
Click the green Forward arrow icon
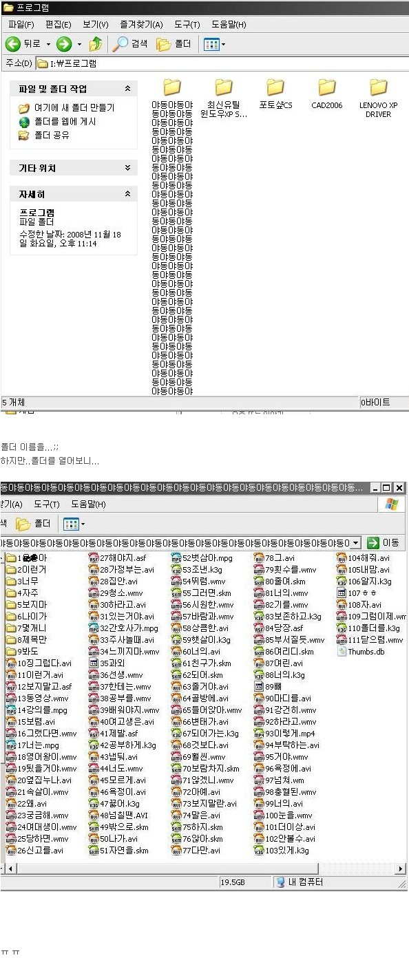pyautogui.click(x=64, y=44)
